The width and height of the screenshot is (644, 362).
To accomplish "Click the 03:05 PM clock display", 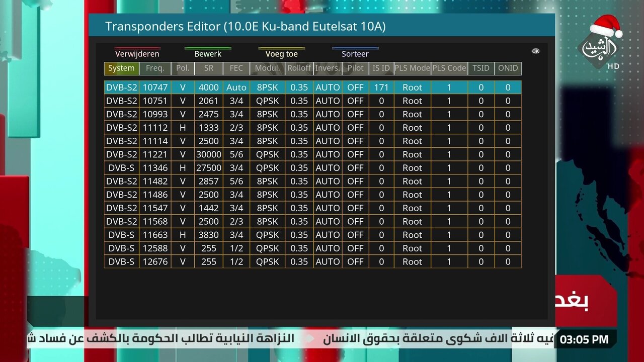I will coord(584,339).
